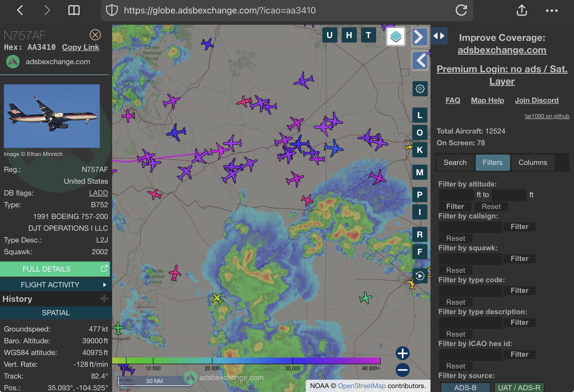Screen dimensions: 574x392
Task: Go back with the browser back arrow
Action: pyautogui.click(x=20, y=10)
